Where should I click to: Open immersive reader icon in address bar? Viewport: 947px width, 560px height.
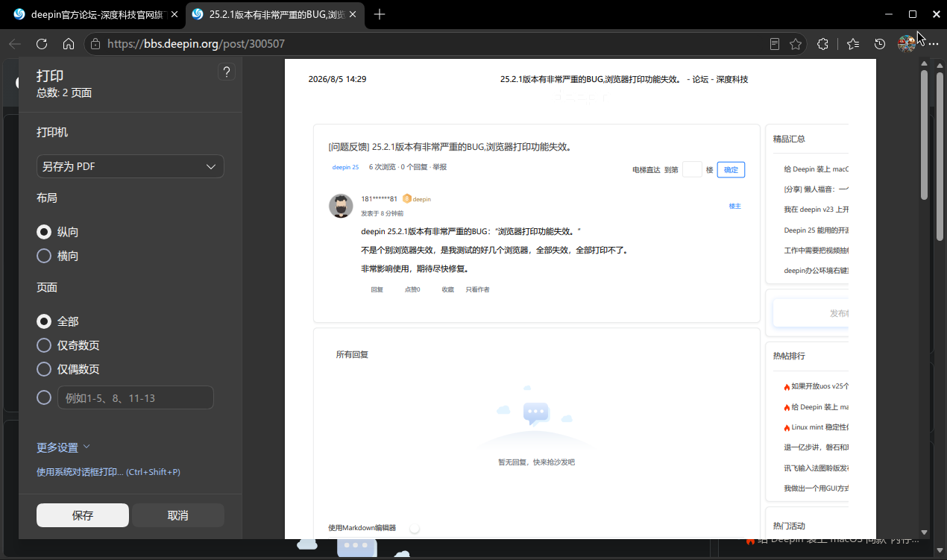click(x=775, y=44)
